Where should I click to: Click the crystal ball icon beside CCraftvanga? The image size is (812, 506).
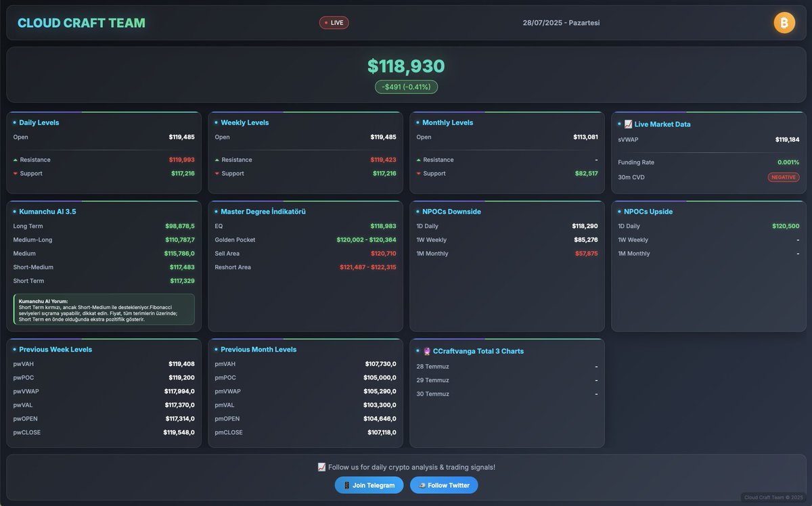[x=426, y=351]
